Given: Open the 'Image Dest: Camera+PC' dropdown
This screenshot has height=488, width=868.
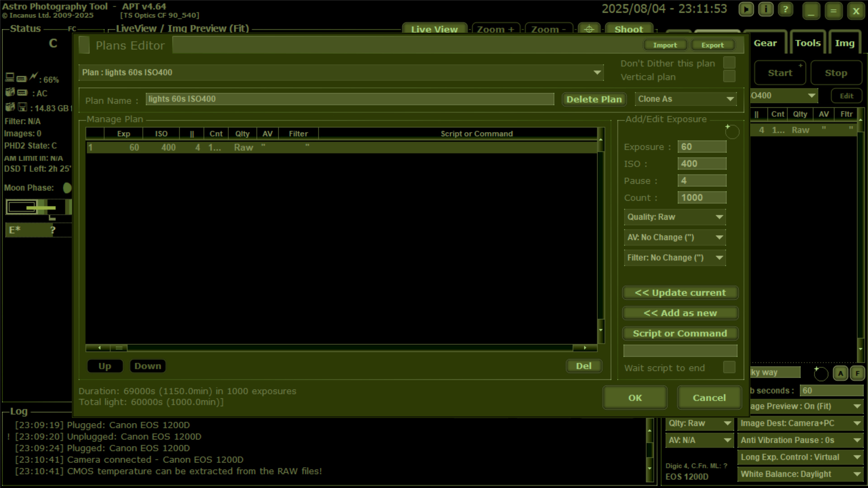Looking at the screenshot, I should tap(800, 423).
